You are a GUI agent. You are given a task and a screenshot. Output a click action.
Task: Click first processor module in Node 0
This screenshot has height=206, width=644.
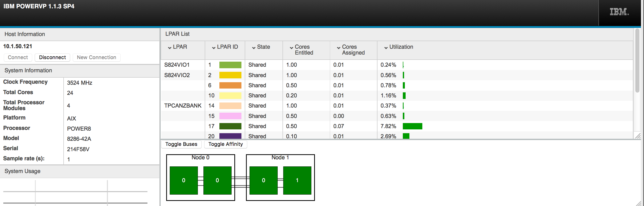[184, 180]
